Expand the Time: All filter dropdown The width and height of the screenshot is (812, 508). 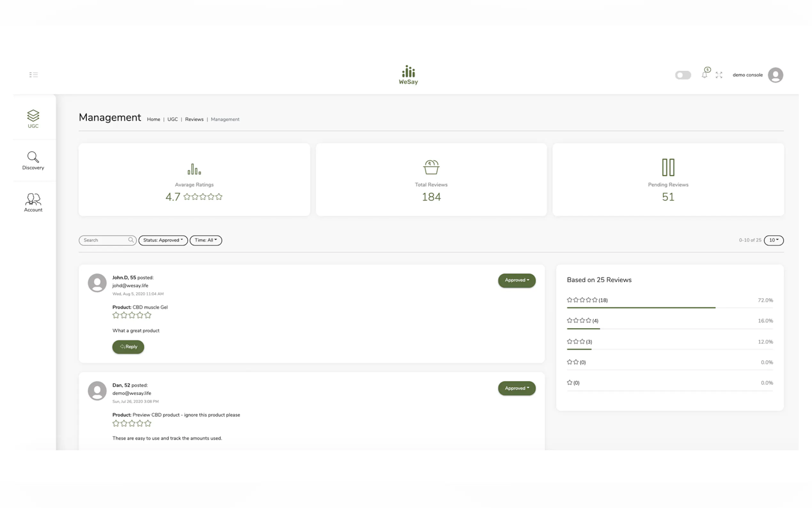(x=206, y=240)
